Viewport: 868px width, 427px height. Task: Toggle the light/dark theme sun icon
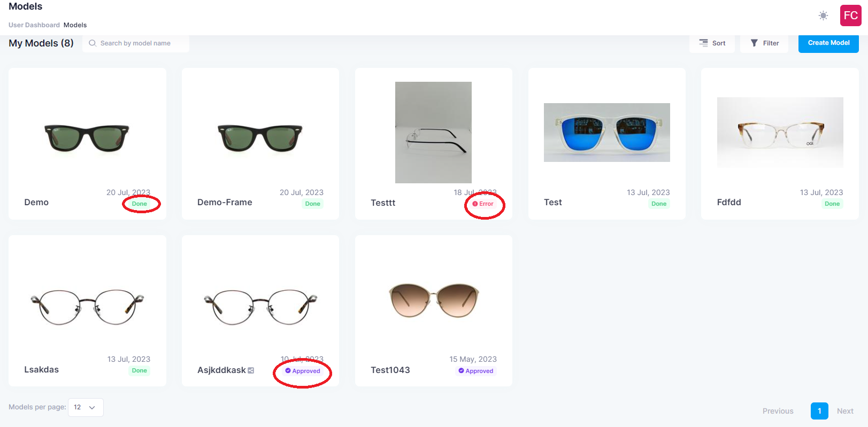[x=823, y=15]
